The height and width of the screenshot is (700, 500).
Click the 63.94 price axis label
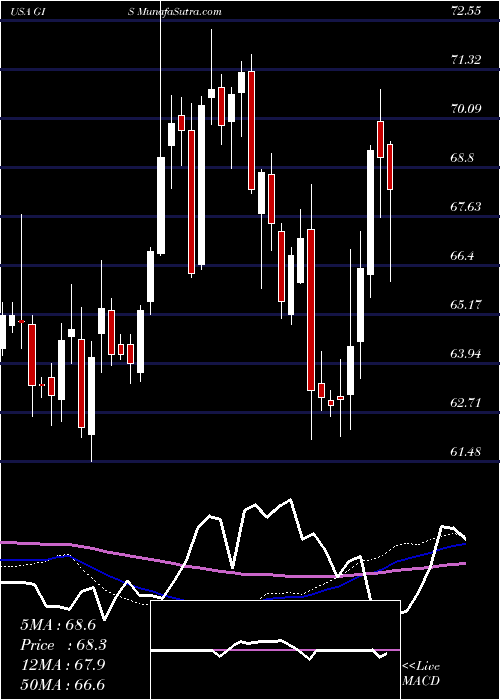[x=466, y=354]
